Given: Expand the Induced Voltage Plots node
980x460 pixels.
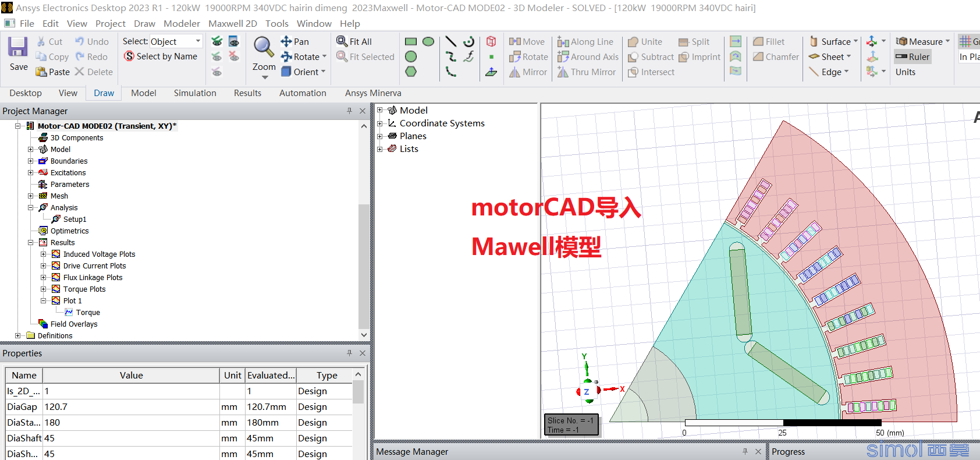Looking at the screenshot, I should (43, 254).
